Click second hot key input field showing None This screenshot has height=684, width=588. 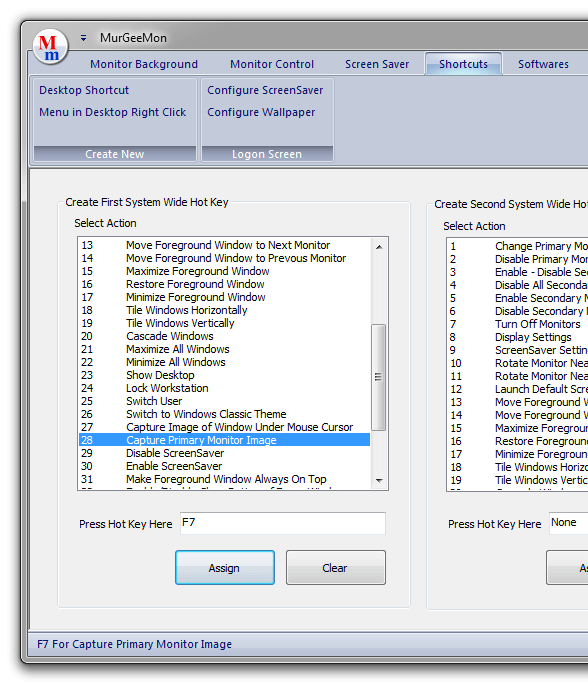coord(568,523)
